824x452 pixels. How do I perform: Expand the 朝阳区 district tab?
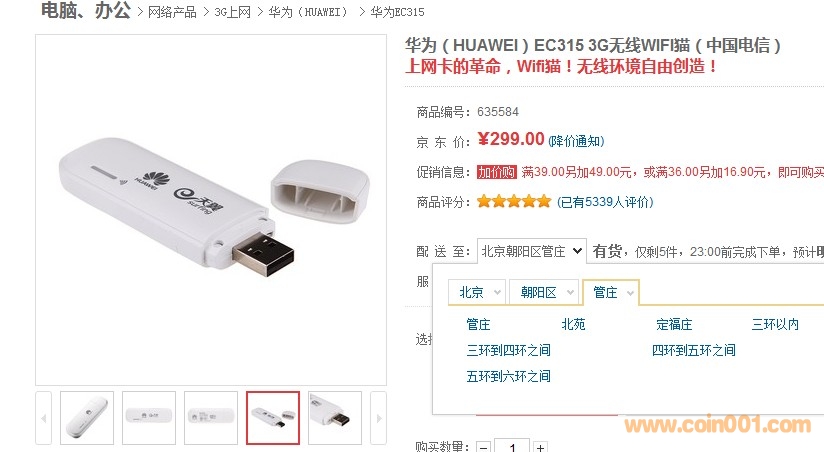pos(544,292)
